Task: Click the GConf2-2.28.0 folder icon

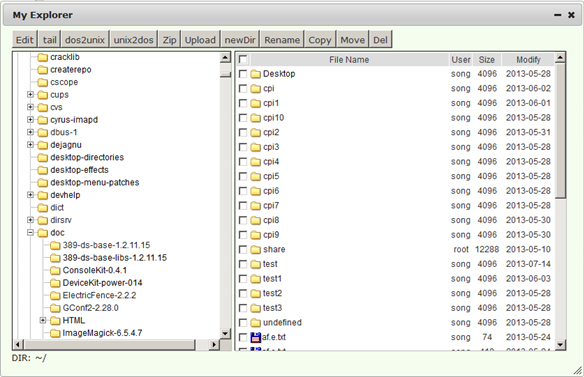Action: click(55, 308)
